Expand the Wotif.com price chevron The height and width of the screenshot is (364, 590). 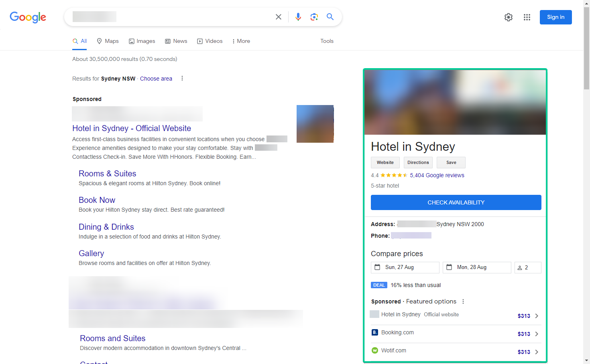click(537, 352)
